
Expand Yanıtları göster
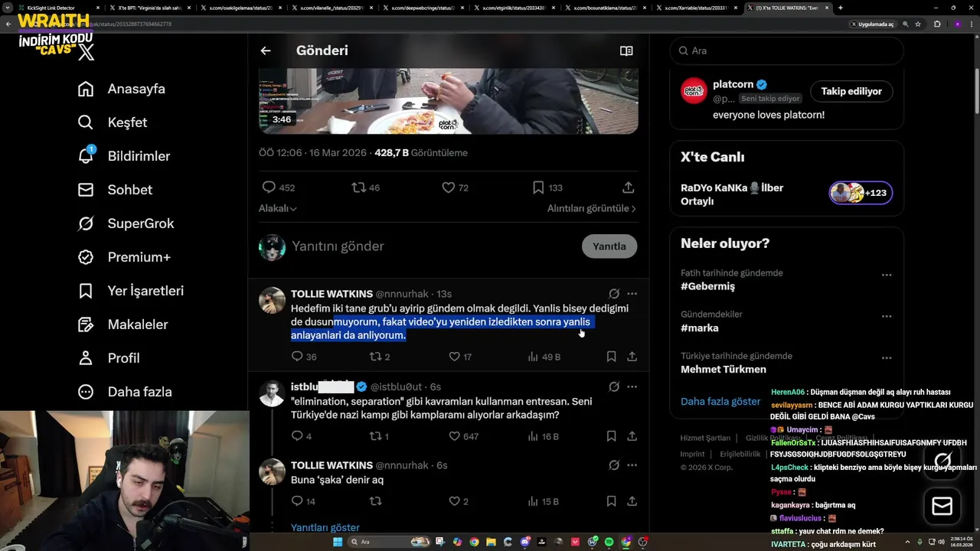point(325,527)
